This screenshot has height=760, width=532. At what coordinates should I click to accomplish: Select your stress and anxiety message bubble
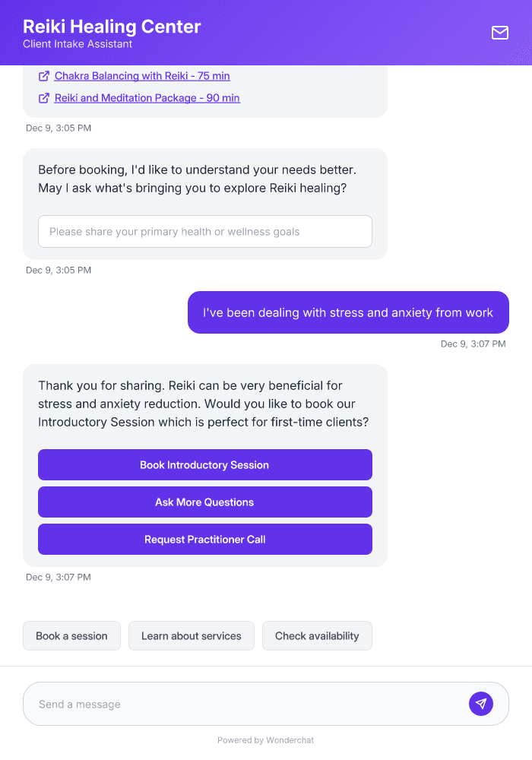348,312
